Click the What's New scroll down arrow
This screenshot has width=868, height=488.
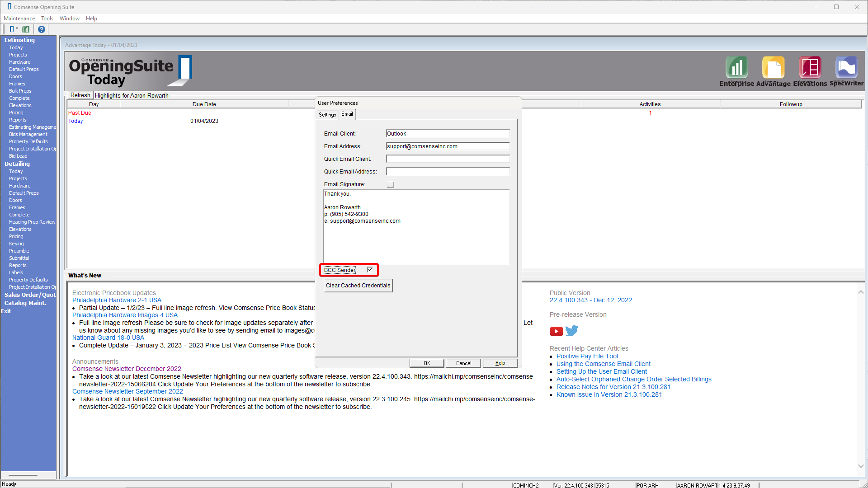point(861,466)
